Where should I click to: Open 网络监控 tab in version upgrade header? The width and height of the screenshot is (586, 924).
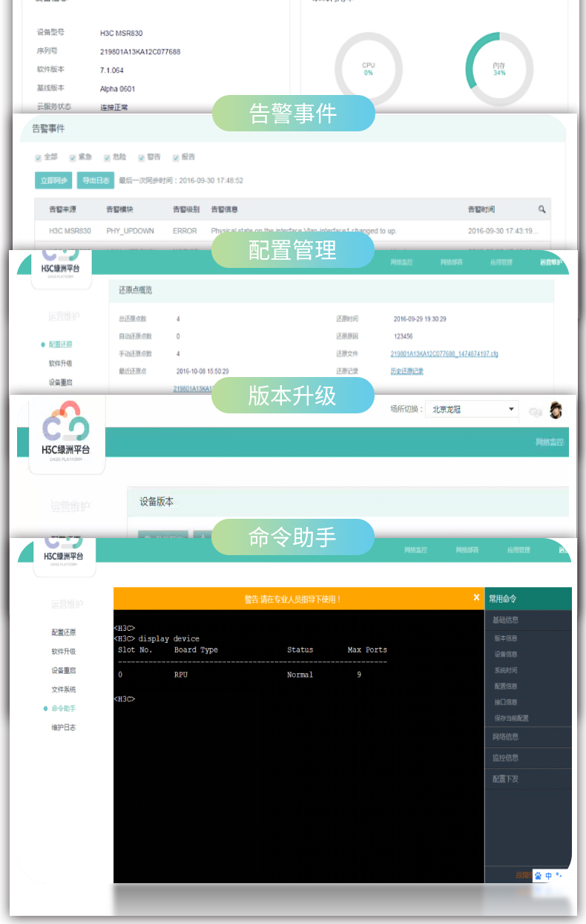coord(550,442)
